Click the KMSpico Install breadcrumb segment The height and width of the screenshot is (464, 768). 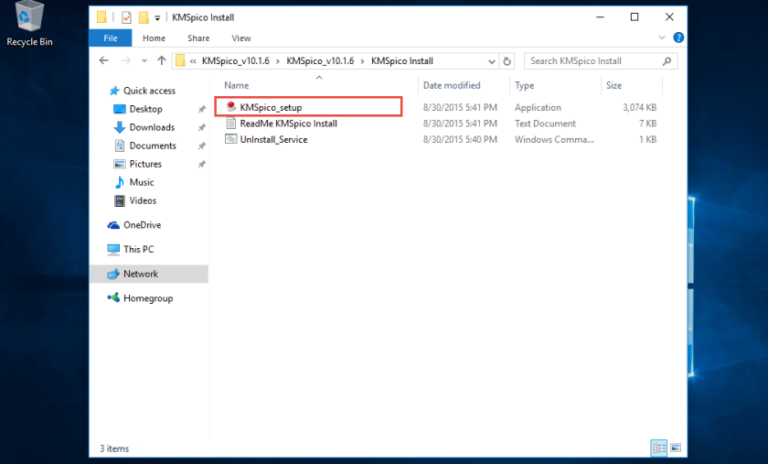click(402, 61)
